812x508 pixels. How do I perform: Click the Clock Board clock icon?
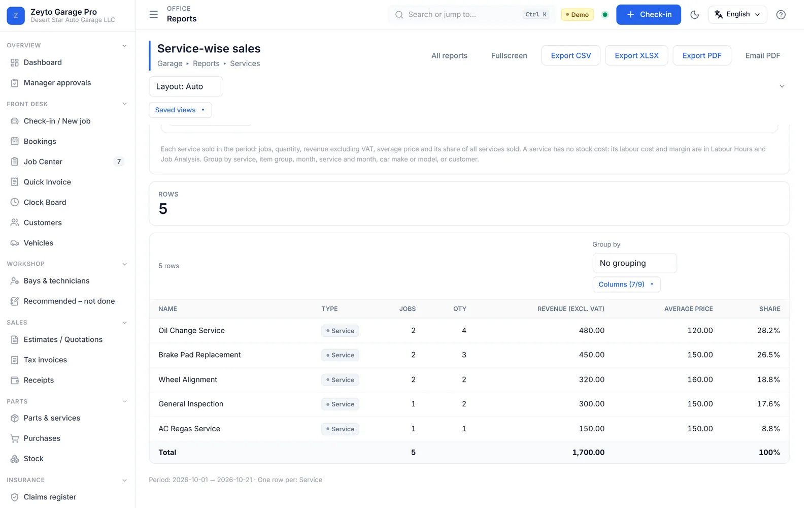pyautogui.click(x=15, y=202)
